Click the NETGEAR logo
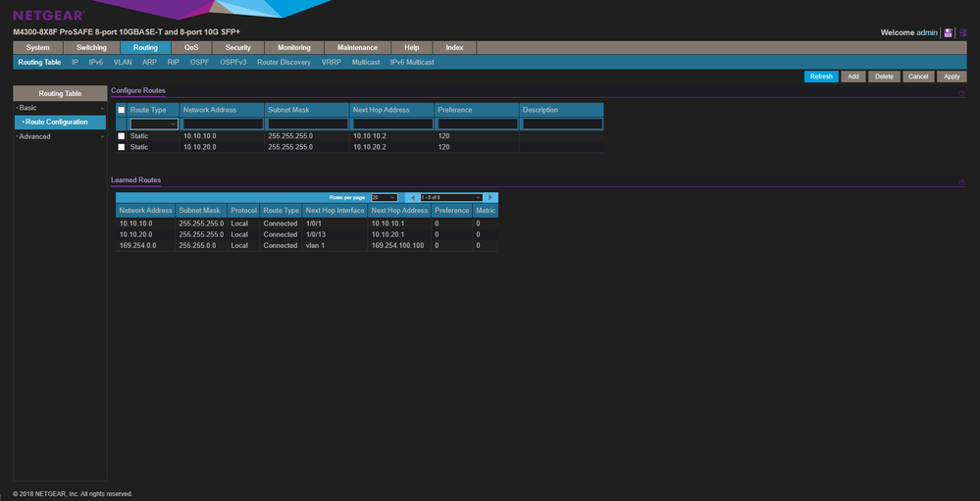 point(48,15)
